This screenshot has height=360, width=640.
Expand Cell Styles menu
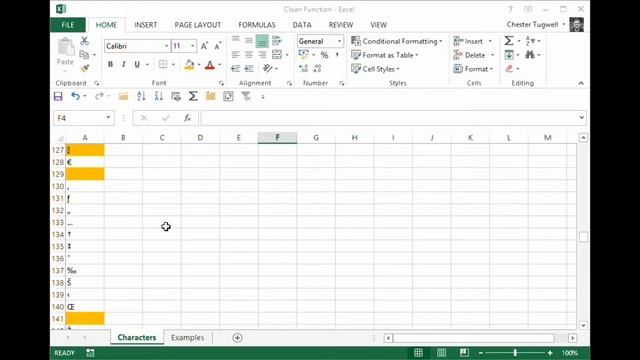(376, 69)
